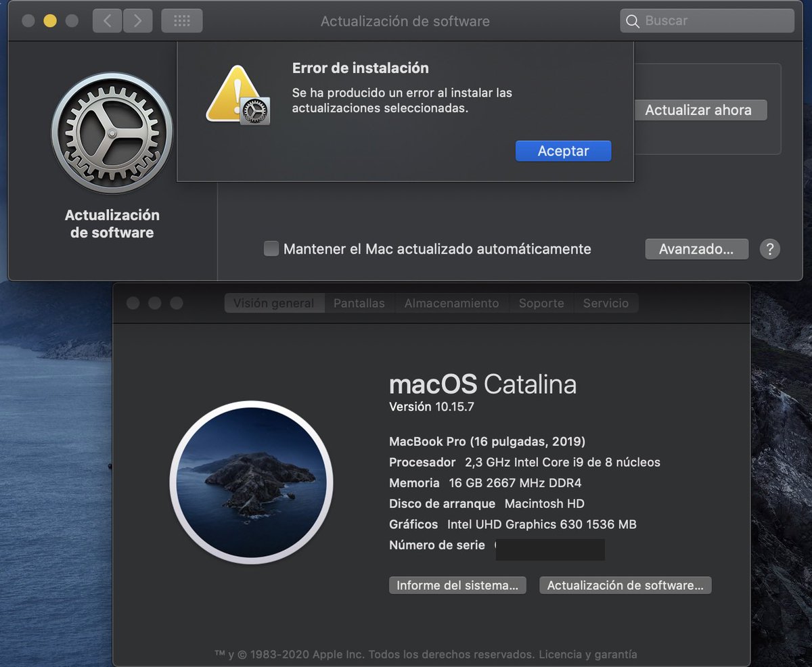Open the Licencia y garantía link

pos(589,654)
